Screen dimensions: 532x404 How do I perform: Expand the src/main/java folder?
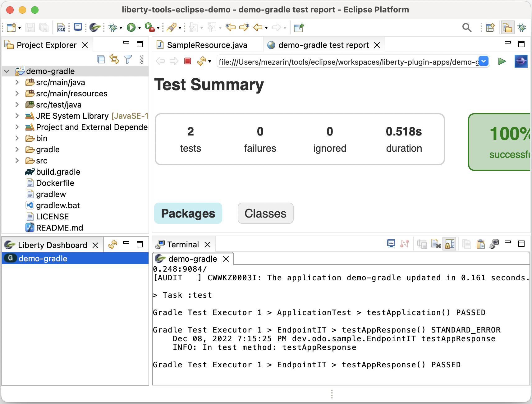tap(17, 82)
